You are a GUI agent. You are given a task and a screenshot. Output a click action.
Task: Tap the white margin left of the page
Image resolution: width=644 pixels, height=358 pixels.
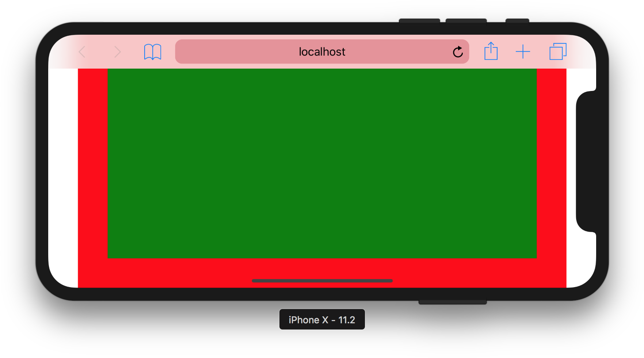[64, 164]
